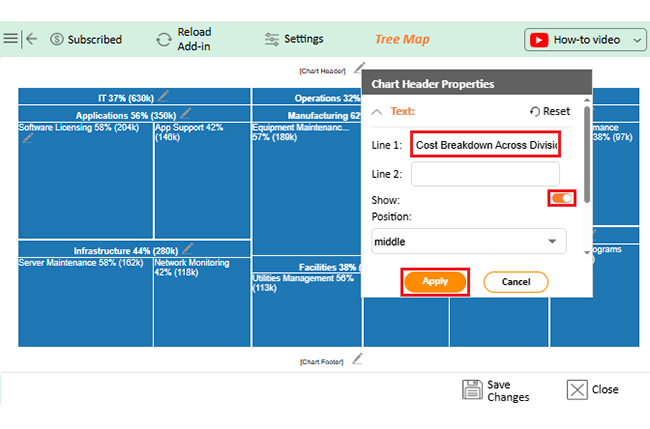The width and height of the screenshot is (650, 429).
Task: Click the Reset text link
Action: pos(556,111)
